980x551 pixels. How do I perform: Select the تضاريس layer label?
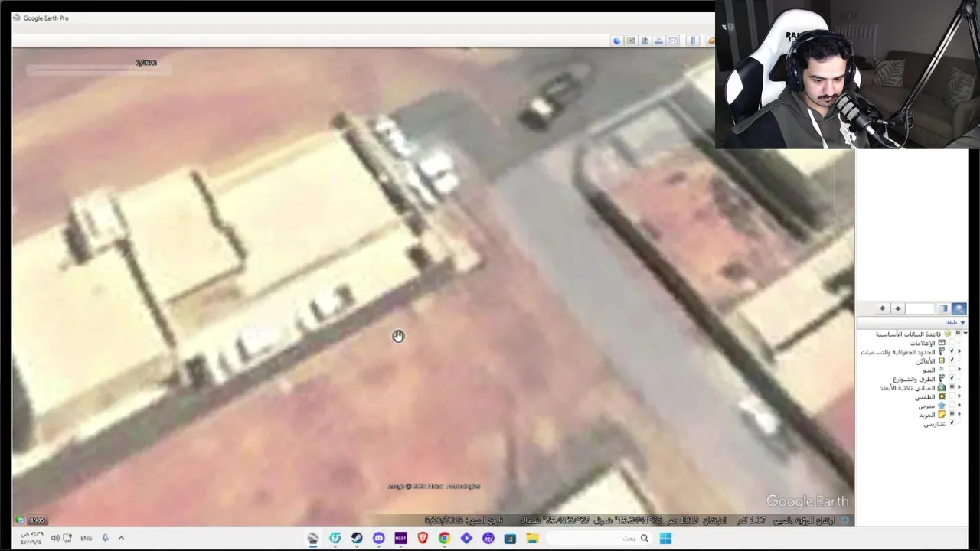pos(934,423)
